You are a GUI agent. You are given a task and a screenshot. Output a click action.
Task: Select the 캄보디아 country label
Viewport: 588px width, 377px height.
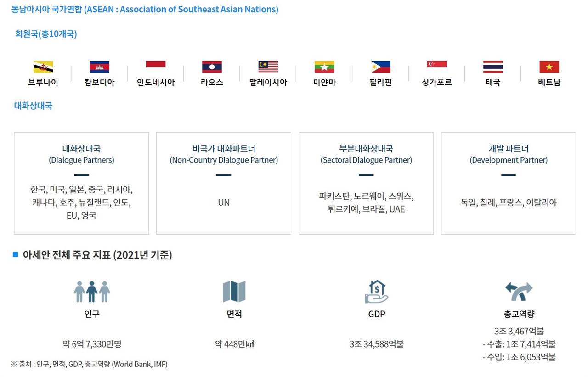100,83
